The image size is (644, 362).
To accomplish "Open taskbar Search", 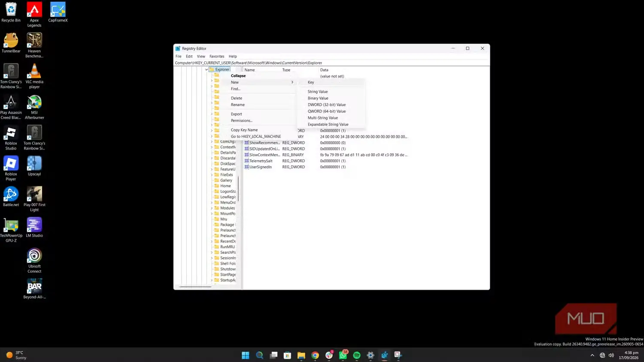I will coord(259,355).
